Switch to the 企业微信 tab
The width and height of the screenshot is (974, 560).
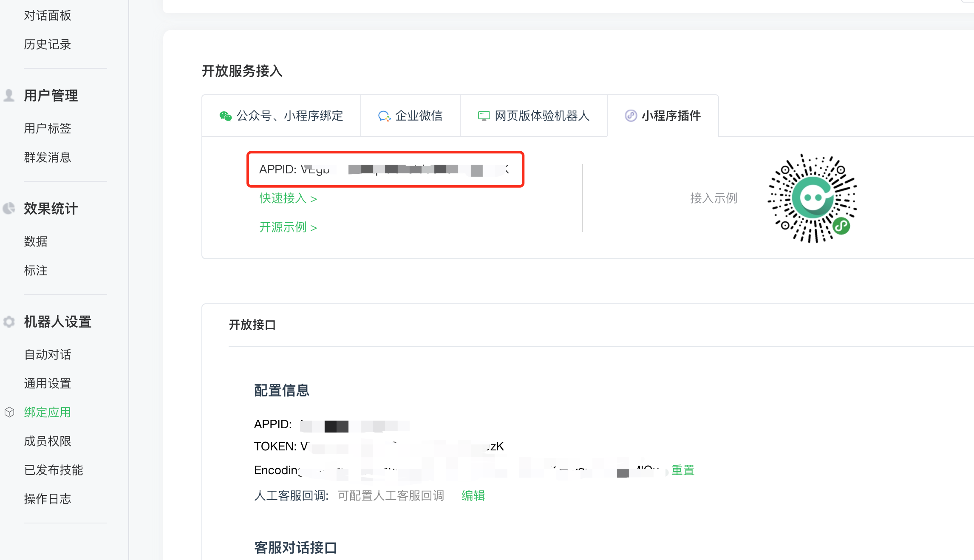(x=419, y=116)
